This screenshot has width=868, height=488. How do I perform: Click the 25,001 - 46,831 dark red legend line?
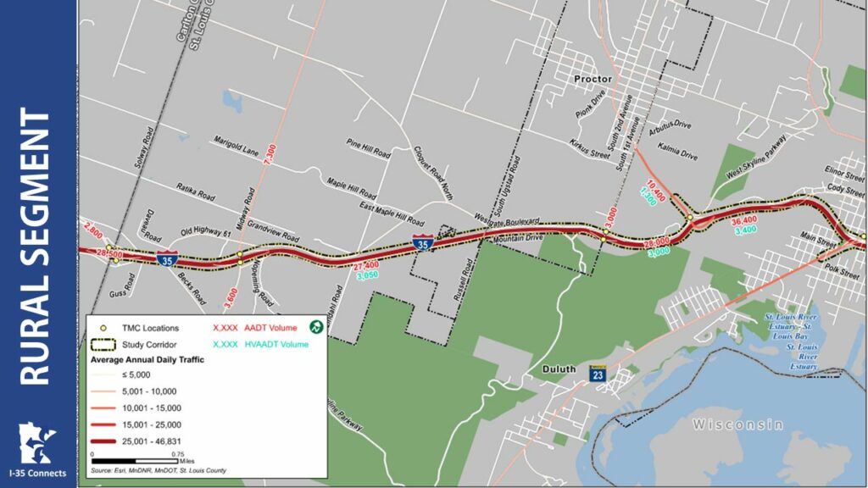click(103, 441)
